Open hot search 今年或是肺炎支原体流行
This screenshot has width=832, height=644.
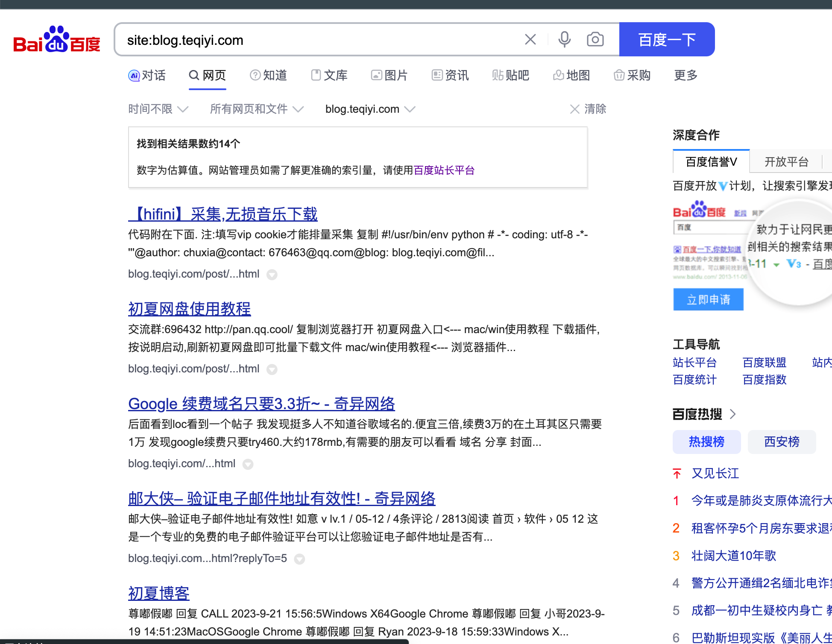point(762,501)
